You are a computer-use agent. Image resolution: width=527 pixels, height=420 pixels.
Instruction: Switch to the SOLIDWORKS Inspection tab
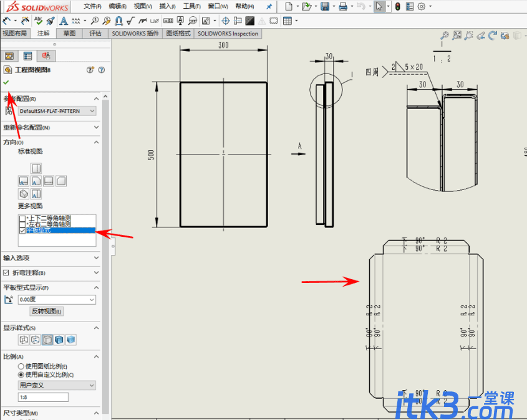tap(228, 34)
